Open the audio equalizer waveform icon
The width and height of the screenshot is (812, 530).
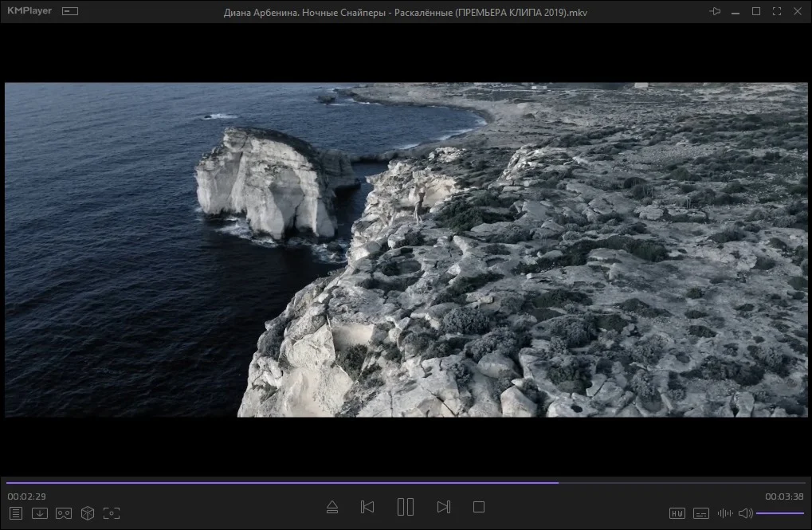click(725, 513)
